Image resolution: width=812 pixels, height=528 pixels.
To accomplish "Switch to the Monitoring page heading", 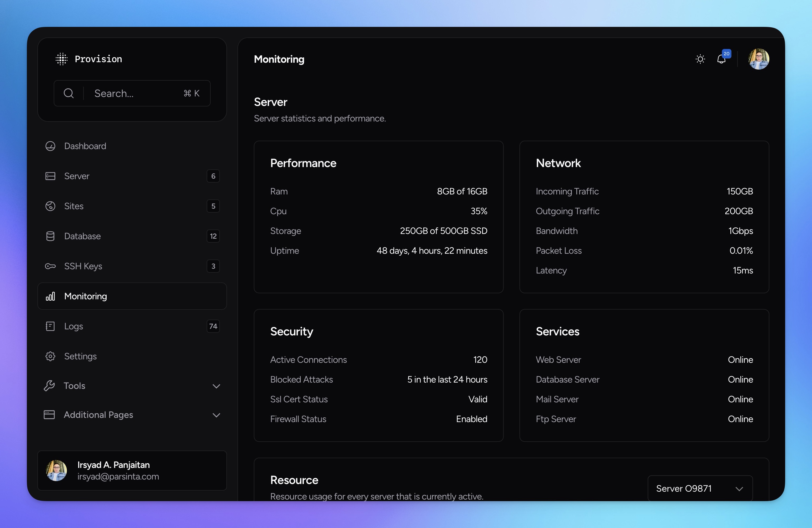I will [279, 59].
